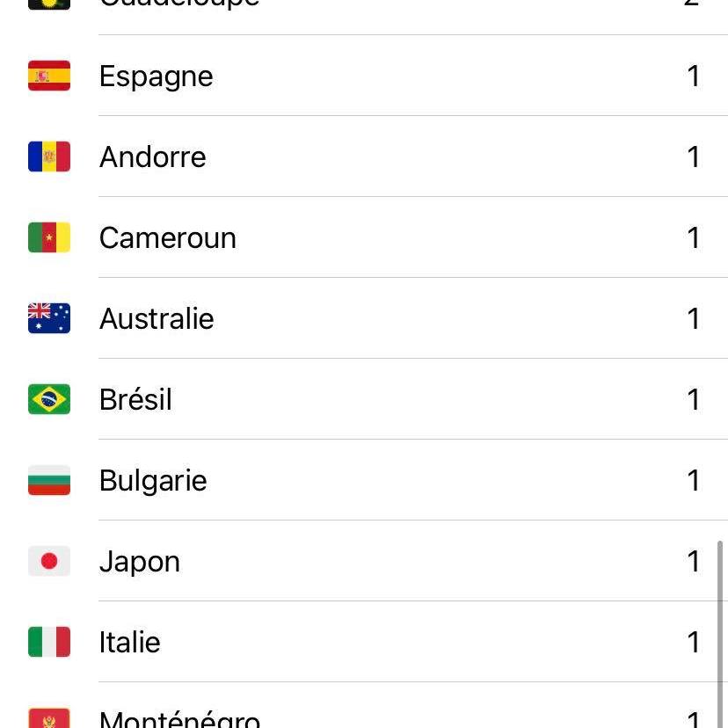The image size is (728, 728).
Task: Tap the Japan flag icon
Action: 49,562
